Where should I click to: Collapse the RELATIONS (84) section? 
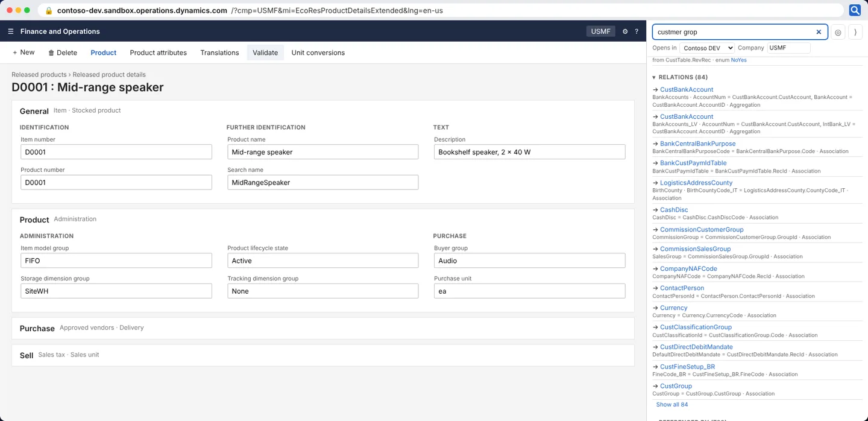pyautogui.click(x=680, y=77)
